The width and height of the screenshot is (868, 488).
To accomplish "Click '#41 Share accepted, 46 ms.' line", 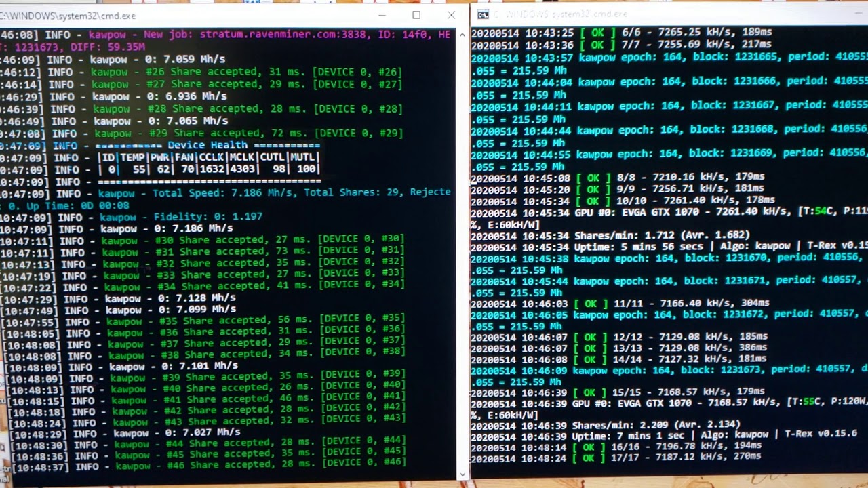I will [204, 396].
